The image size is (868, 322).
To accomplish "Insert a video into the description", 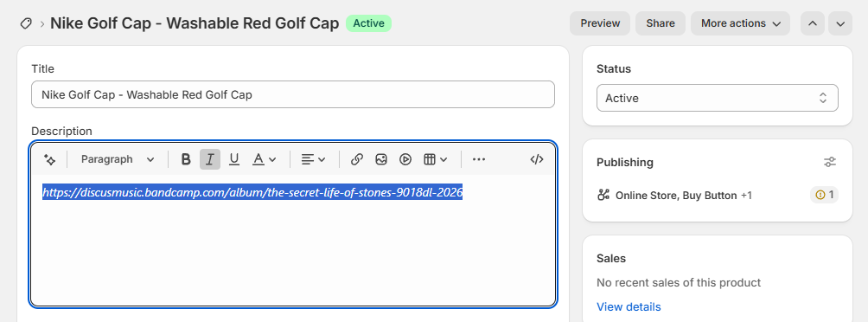I will pos(405,159).
